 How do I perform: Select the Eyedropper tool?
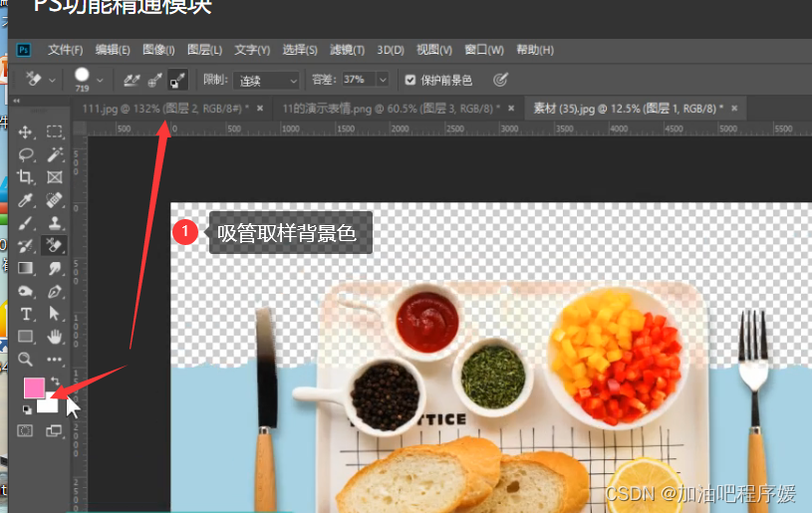(x=25, y=200)
